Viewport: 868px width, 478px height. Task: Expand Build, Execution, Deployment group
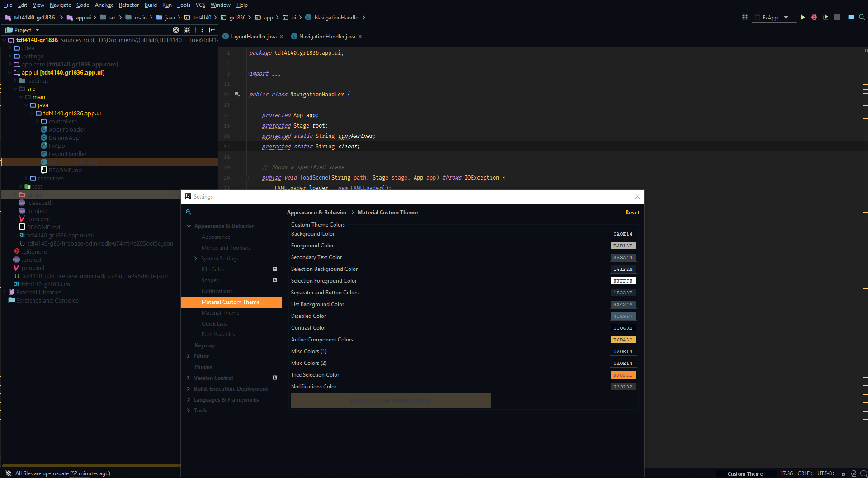click(x=189, y=389)
